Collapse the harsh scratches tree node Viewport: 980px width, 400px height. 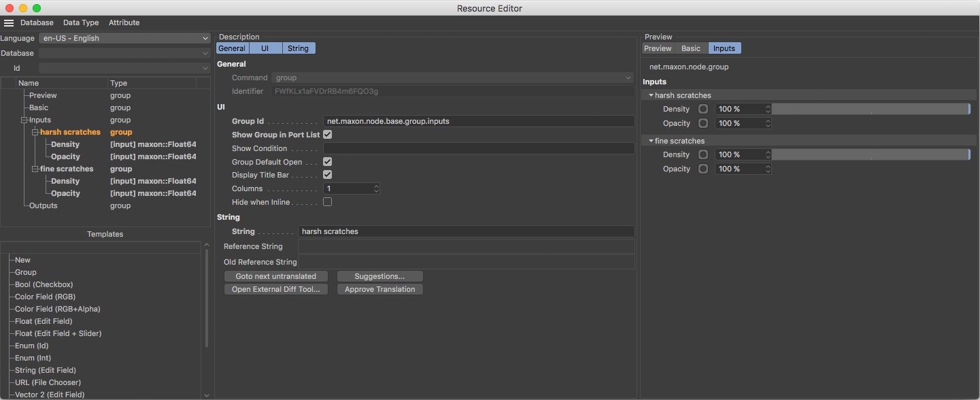(x=33, y=133)
